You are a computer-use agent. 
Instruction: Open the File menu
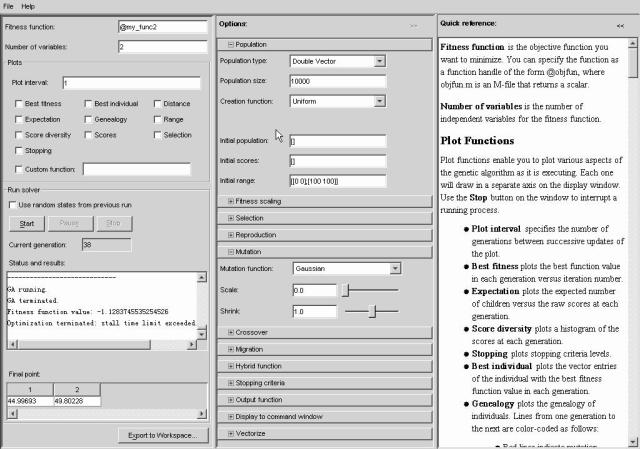tap(8, 6)
